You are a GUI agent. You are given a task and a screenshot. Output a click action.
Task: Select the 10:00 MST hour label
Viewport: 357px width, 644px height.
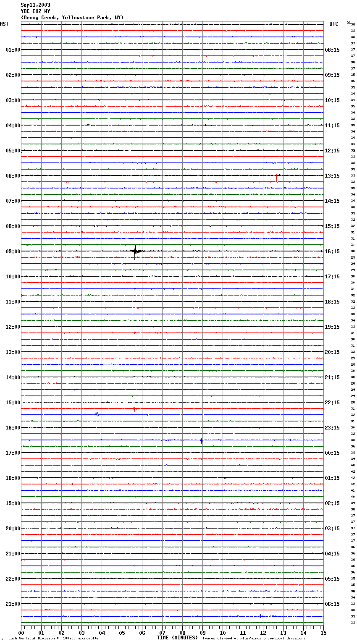13,277
